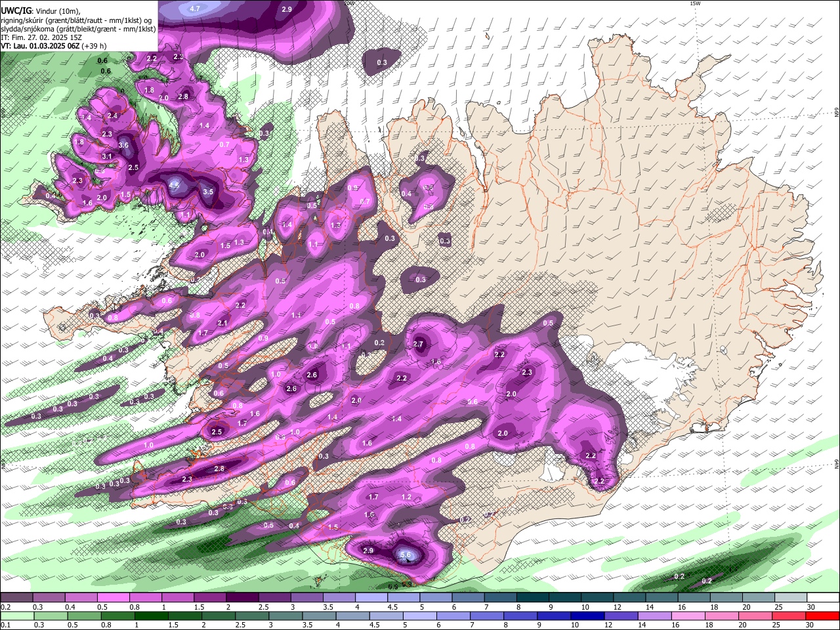The image size is (840, 630).
Task: Click the red 30 mm rain legend swatch
Action: click(x=822, y=616)
